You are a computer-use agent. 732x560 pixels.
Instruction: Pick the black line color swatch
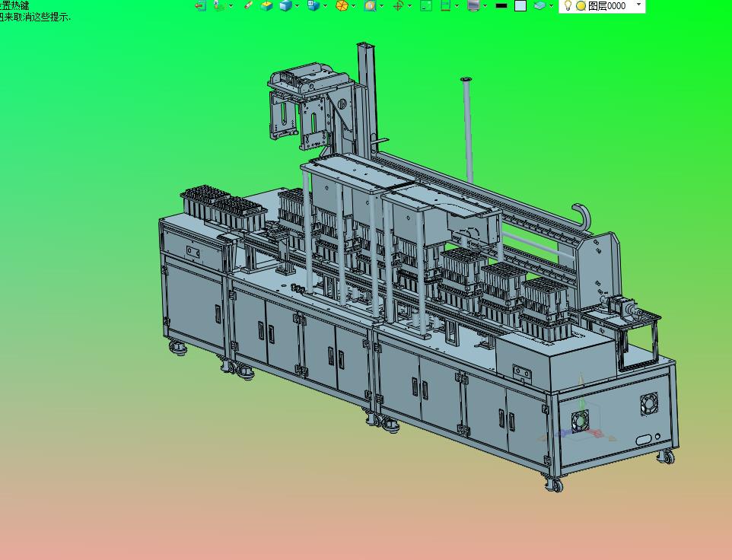click(501, 5)
